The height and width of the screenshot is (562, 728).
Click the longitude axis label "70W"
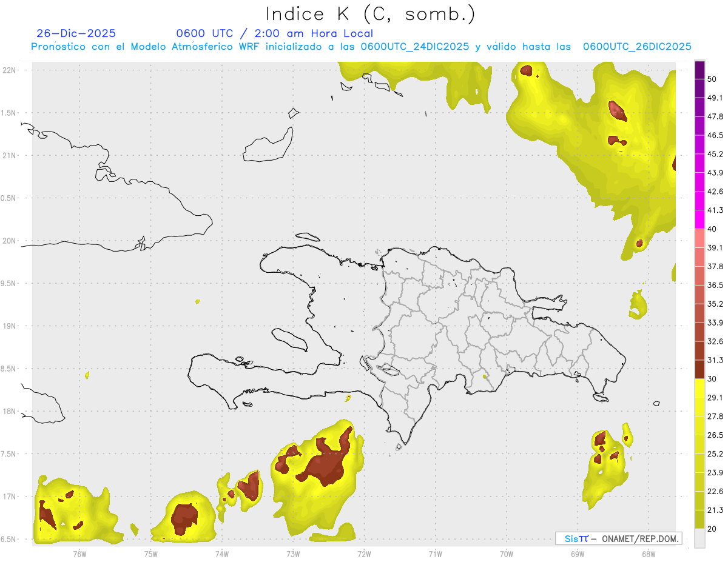(506, 554)
